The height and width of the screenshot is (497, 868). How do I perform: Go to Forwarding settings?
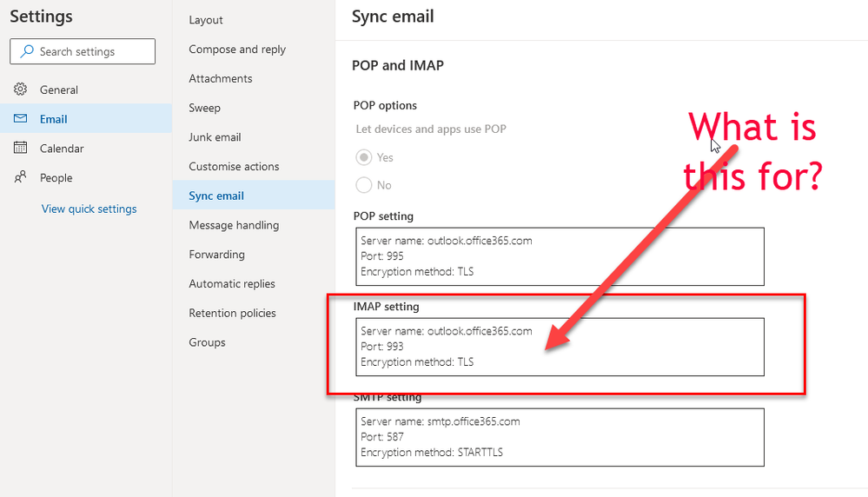(x=216, y=255)
